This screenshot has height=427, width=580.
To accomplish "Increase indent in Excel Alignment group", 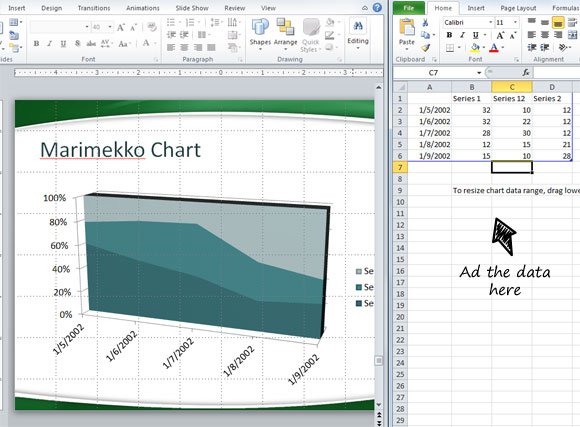I will coord(544,47).
